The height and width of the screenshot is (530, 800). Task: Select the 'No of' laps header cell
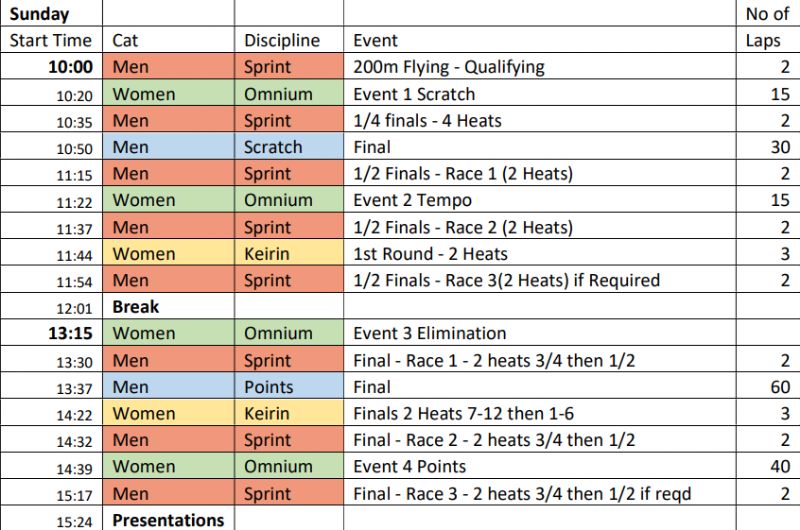[x=768, y=13]
